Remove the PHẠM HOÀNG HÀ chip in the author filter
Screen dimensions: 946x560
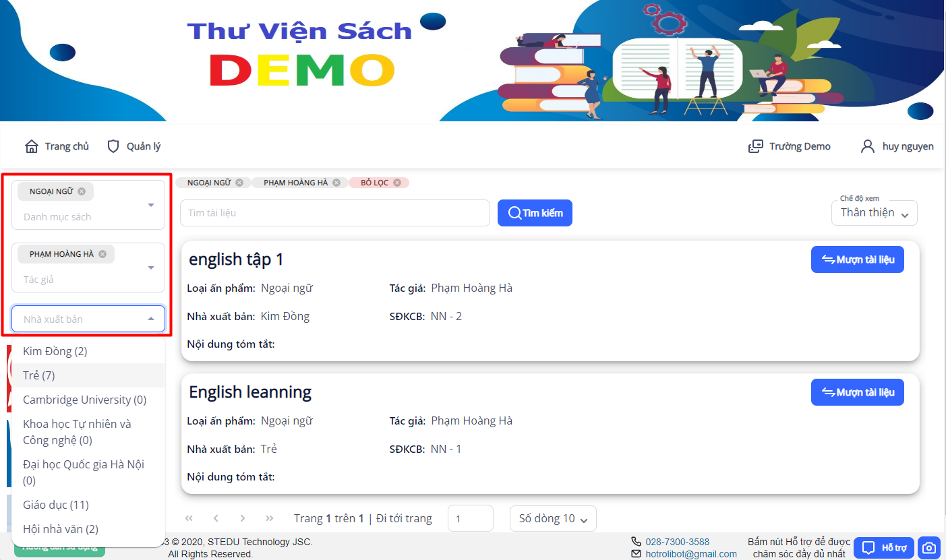coord(102,254)
